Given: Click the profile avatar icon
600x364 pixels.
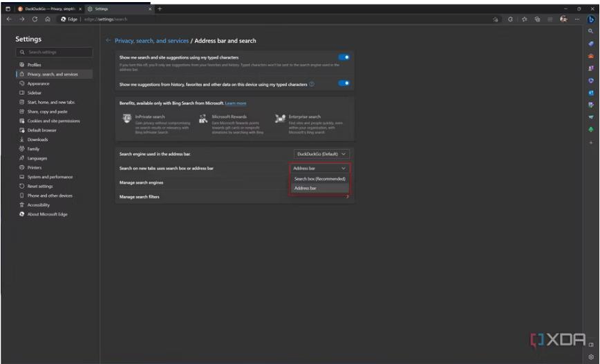Looking at the screenshot, I should pos(563,19).
